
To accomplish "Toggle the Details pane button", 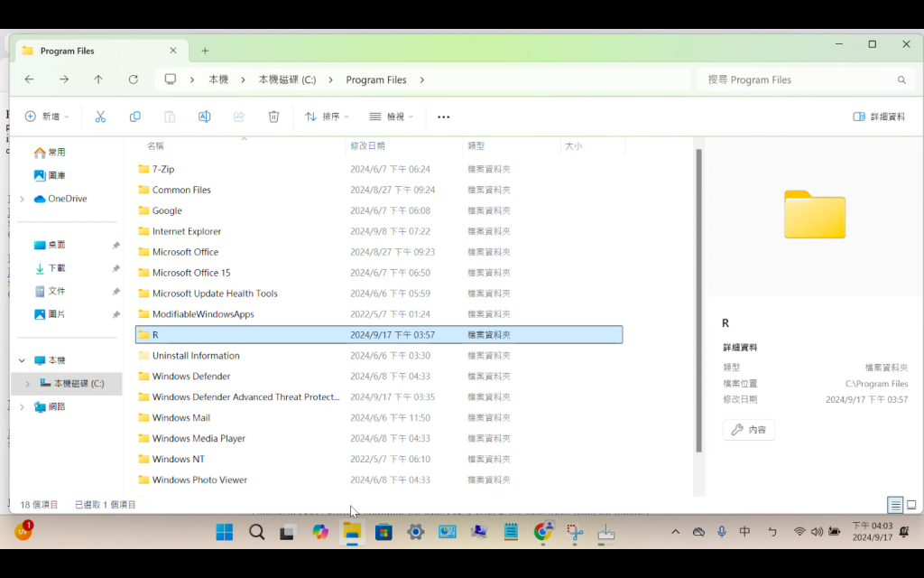I will click(879, 117).
